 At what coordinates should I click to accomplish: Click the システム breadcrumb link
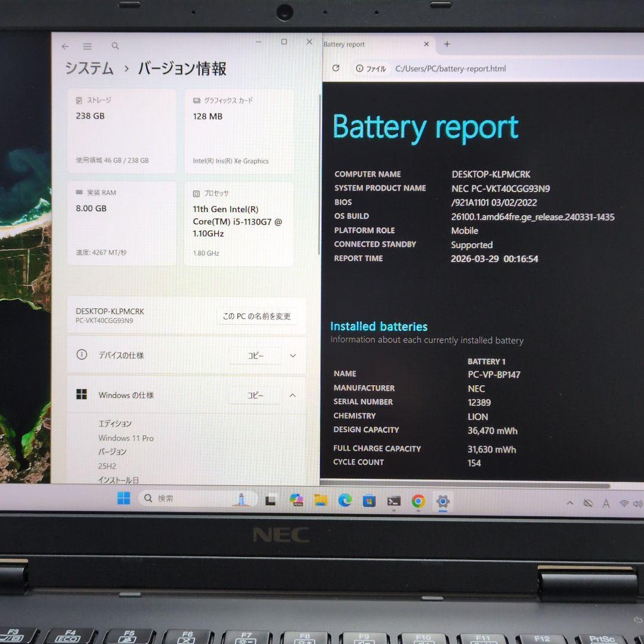[x=89, y=68]
